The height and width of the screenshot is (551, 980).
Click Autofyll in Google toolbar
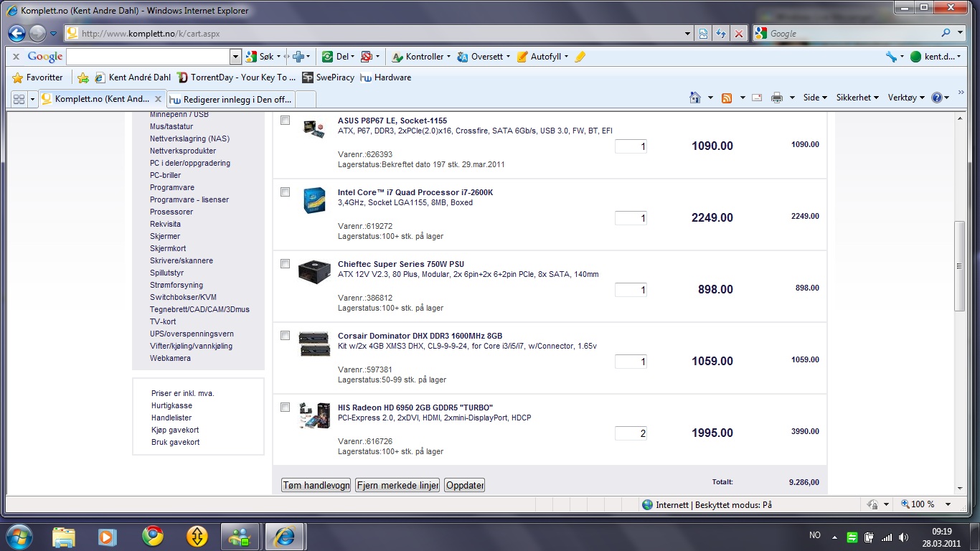(x=542, y=57)
